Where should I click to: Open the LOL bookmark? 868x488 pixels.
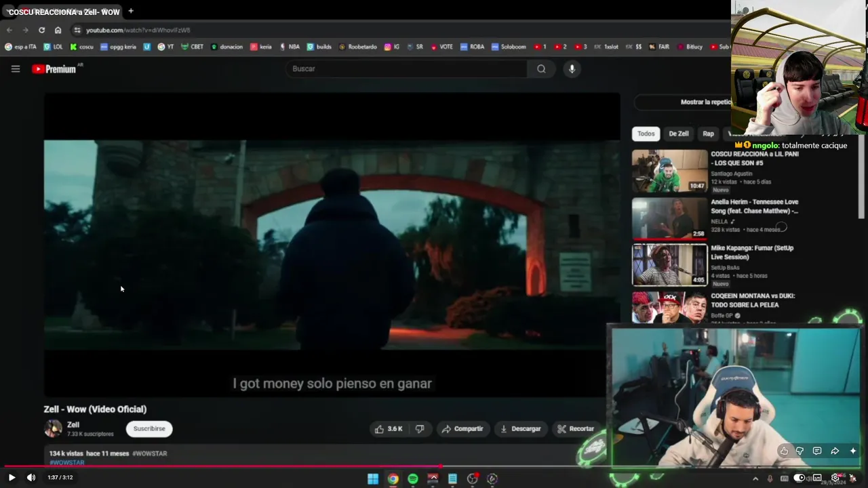[x=53, y=47]
